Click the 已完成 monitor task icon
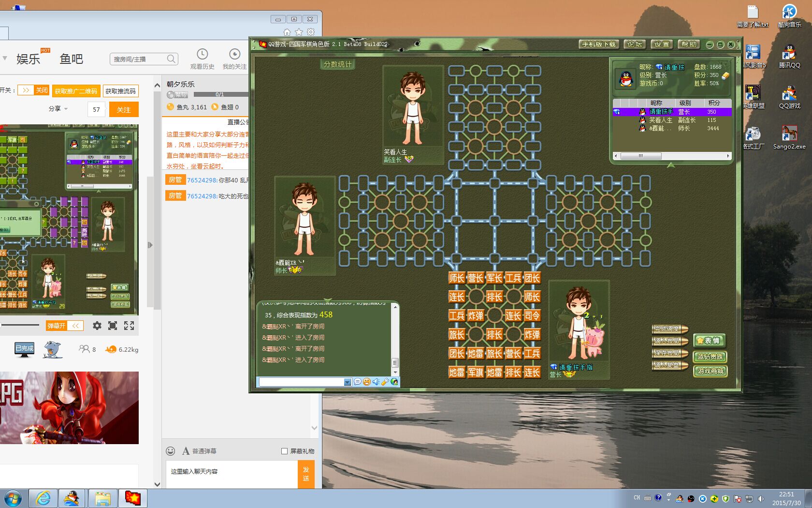Image resolution: width=812 pixels, height=508 pixels. (24, 349)
